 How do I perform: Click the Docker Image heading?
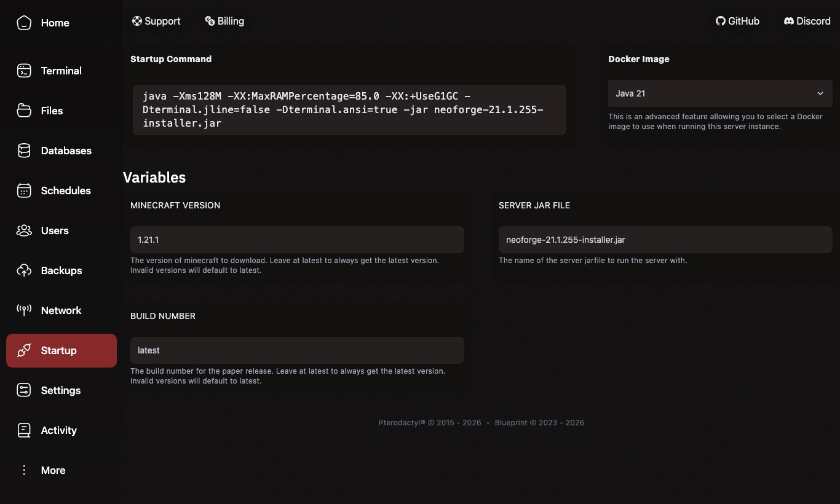pyautogui.click(x=639, y=59)
